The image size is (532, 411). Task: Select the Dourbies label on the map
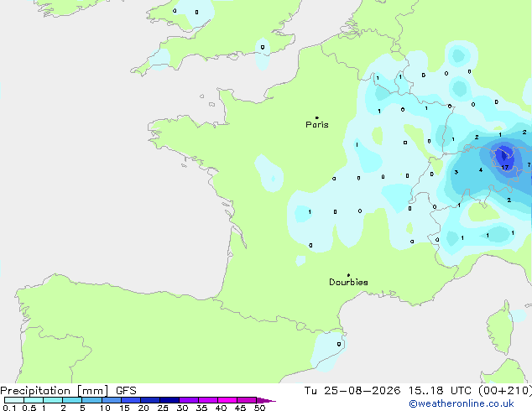[348, 282]
